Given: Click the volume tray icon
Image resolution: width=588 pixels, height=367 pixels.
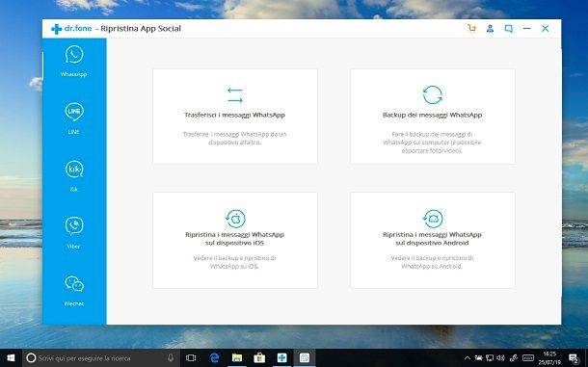Looking at the screenshot, I should tap(500, 358).
